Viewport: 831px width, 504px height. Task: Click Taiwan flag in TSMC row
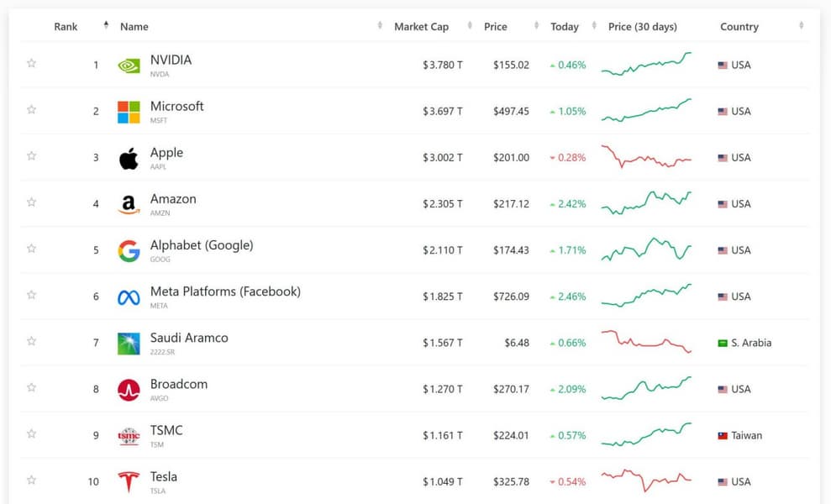point(723,436)
